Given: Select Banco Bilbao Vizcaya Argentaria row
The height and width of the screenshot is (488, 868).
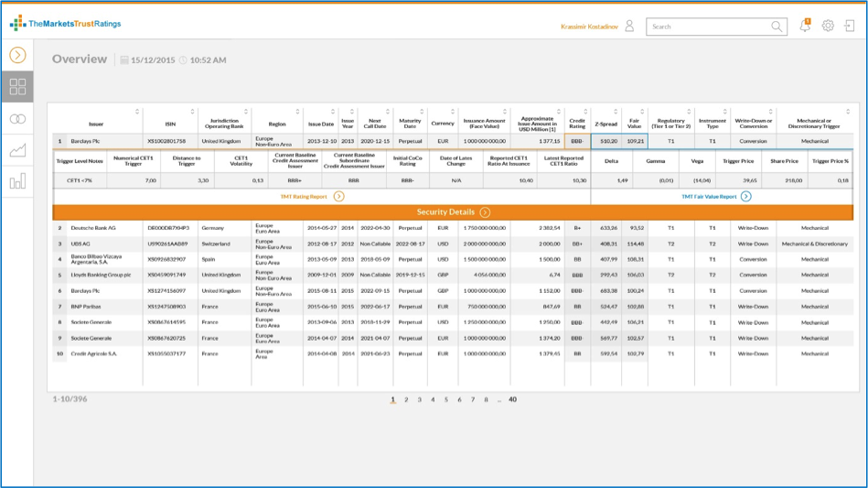Looking at the screenshot, I should coord(453,259).
